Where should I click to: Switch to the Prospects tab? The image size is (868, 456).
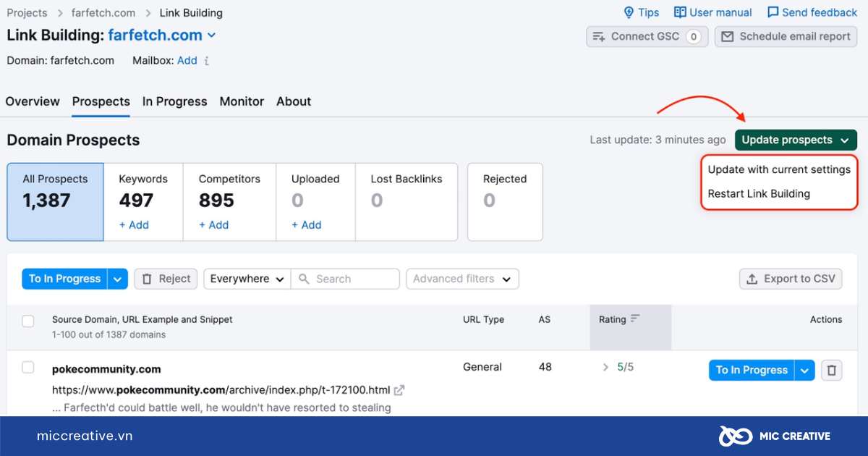[101, 101]
